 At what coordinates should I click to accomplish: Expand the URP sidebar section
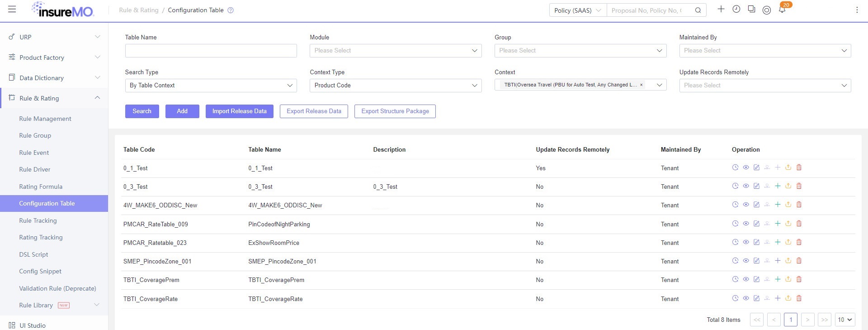pos(54,37)
